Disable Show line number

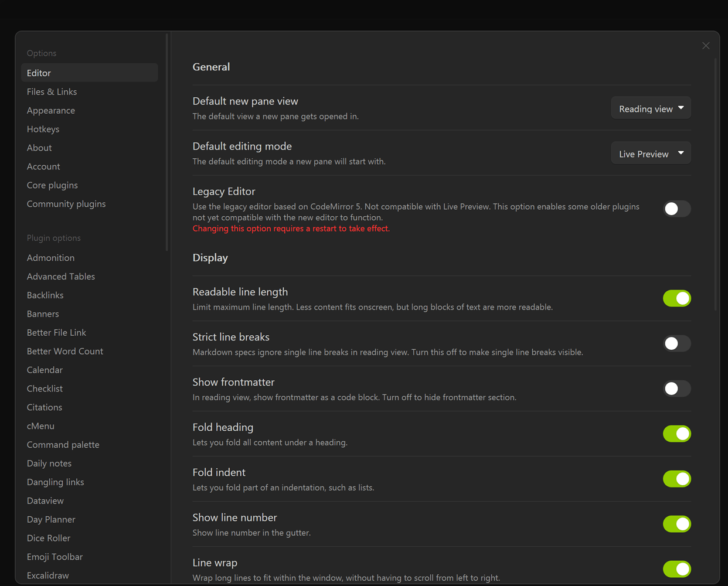(x=676, y=524)
